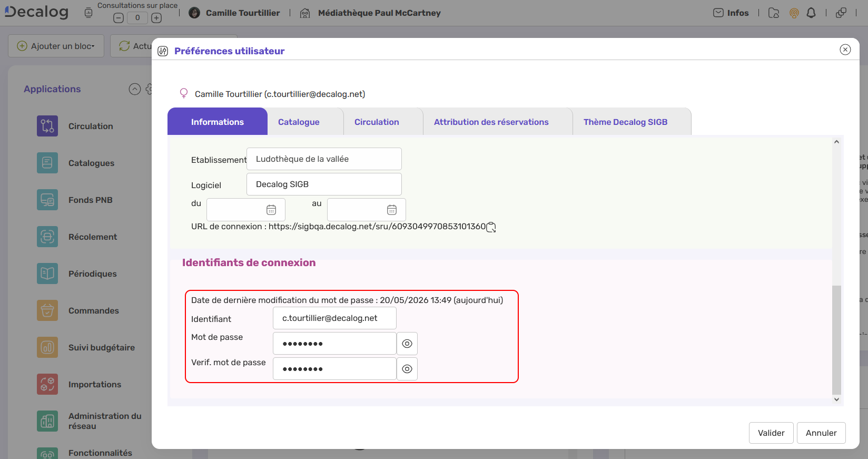Click Camille Tourtillier user avatar
Viewport: 868px width, 459px height.
click(x=194, y=13)
